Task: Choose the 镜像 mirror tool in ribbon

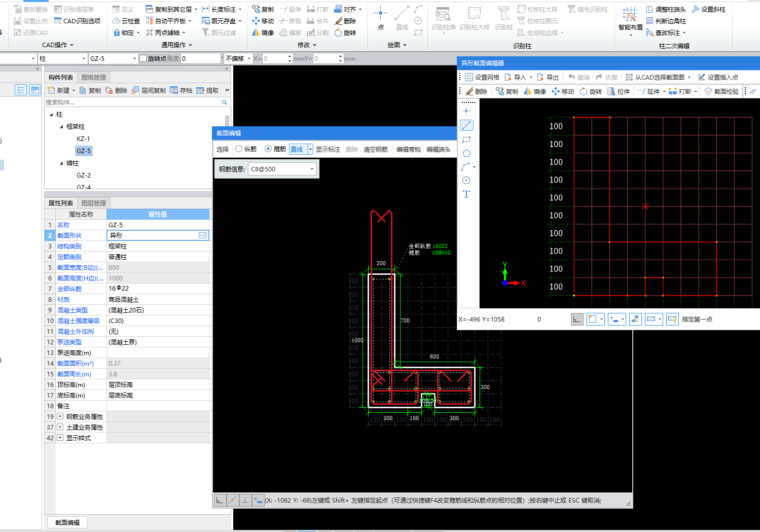Action: 263,32
